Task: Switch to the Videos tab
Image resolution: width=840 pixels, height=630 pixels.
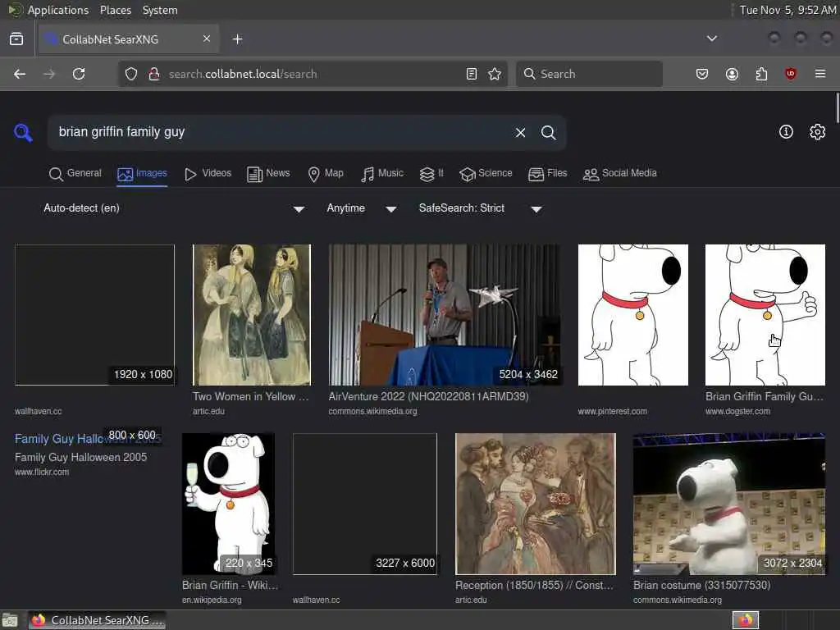Action: 208,174
